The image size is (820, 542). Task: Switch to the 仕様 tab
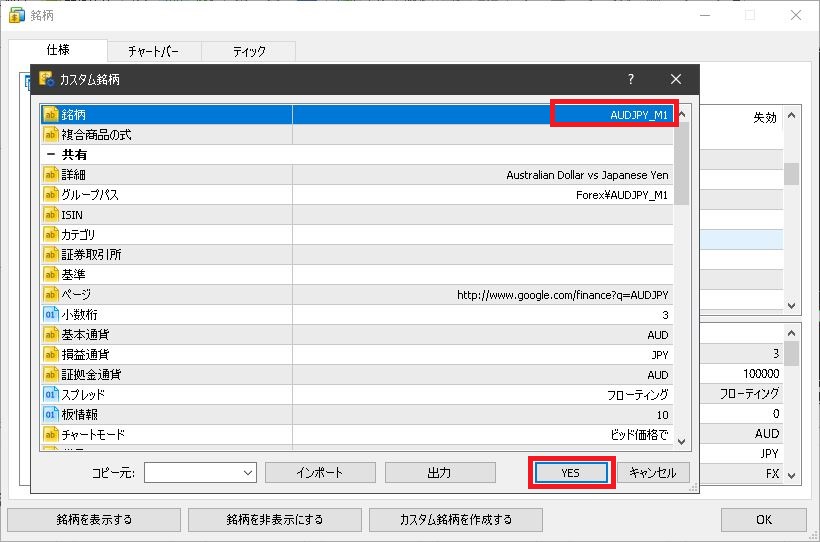tap(58, 50)
